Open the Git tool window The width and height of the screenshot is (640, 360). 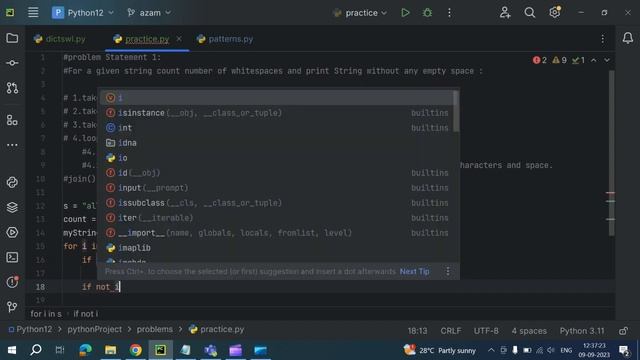12,307
